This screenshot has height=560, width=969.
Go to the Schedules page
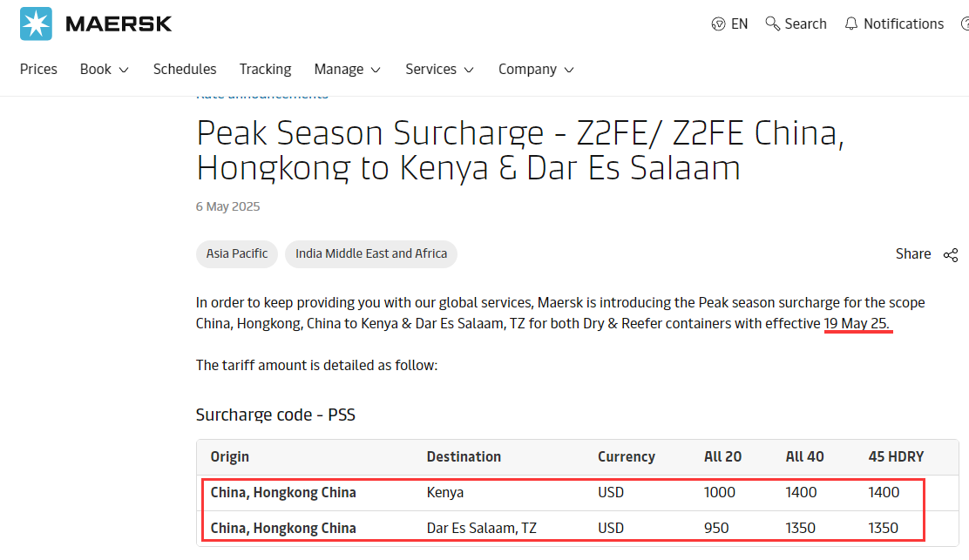click(x=185, y=69)
